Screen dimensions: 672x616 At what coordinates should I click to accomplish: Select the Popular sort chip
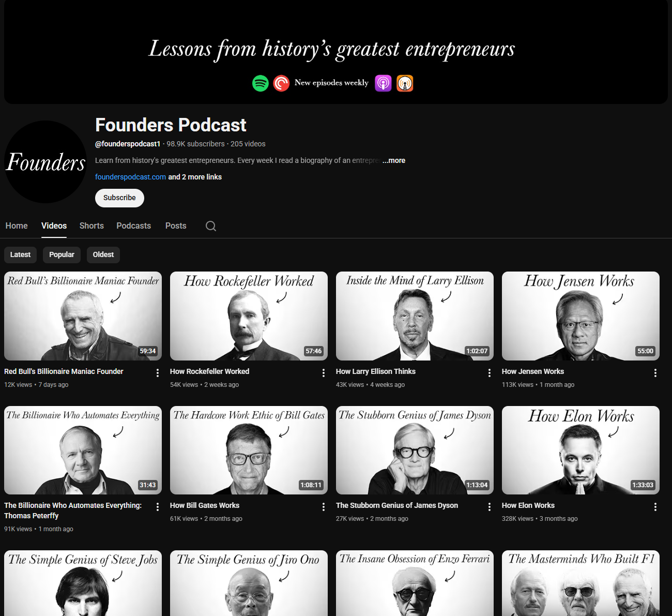tap(62, 254)
